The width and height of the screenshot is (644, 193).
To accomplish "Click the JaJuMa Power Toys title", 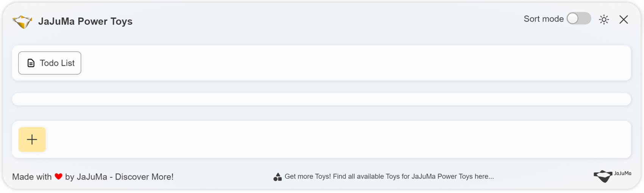I will point(85,21).
